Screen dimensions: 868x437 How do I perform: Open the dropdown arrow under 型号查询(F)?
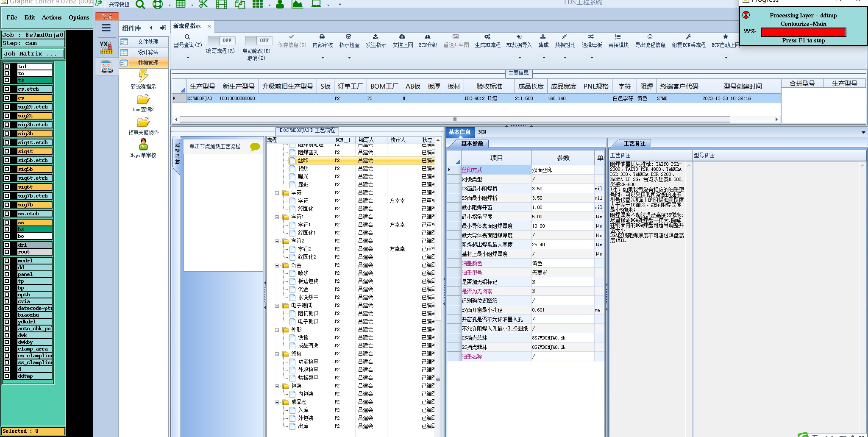188,58
